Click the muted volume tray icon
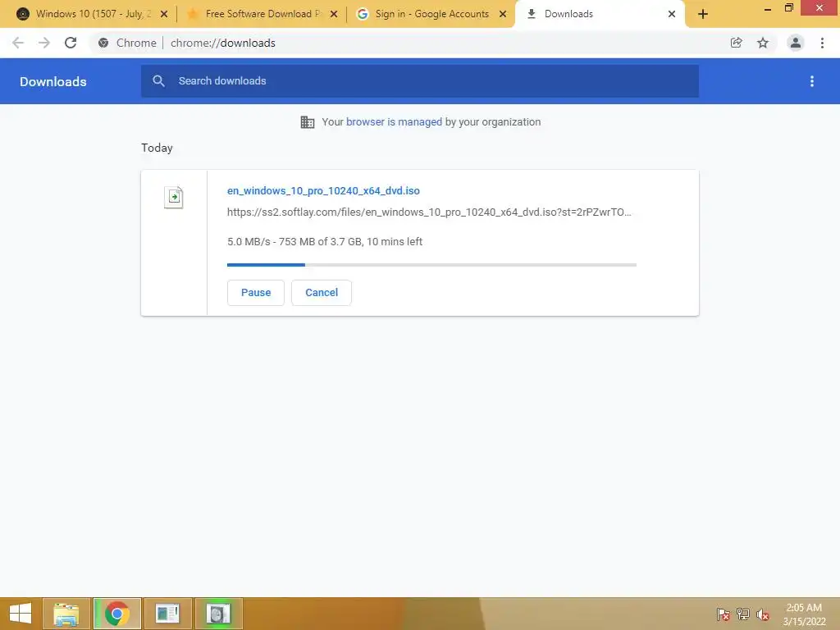 pos(762,614)
